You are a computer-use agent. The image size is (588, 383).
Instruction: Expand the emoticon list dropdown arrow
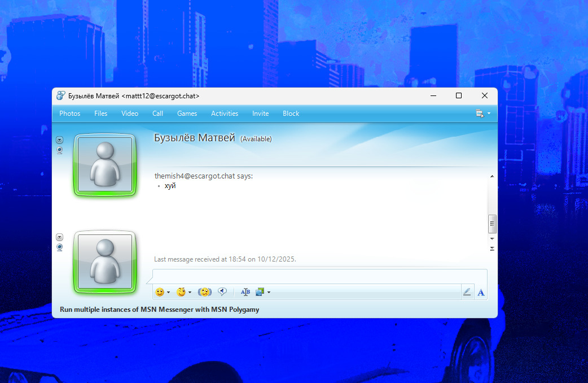click(x=168, y=292)
